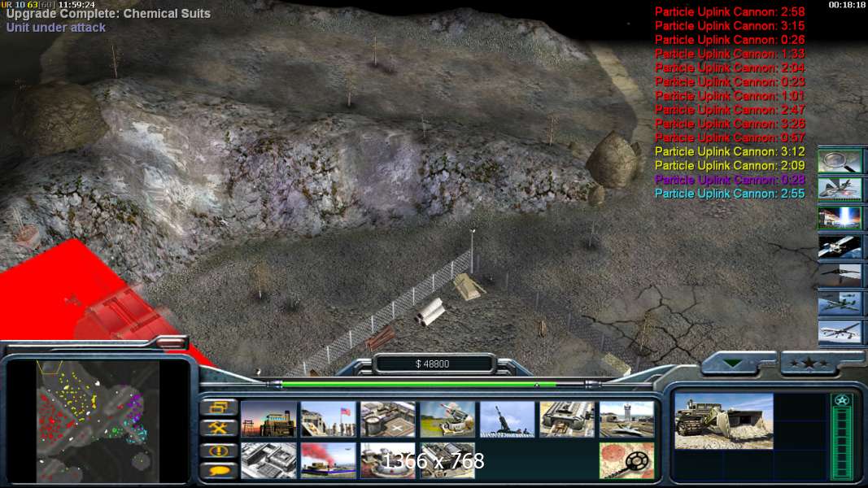Viewport: 868px width, 488px height.
Task: Click the red Particle Uplink Cannon 0:23 timer
Action: pyautogui.click(x=730, y=82)
